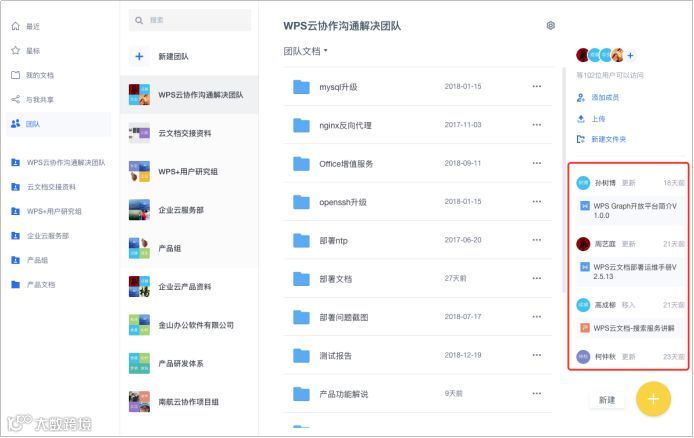Select 企业云产品资料 team in team list

point(189,287)
